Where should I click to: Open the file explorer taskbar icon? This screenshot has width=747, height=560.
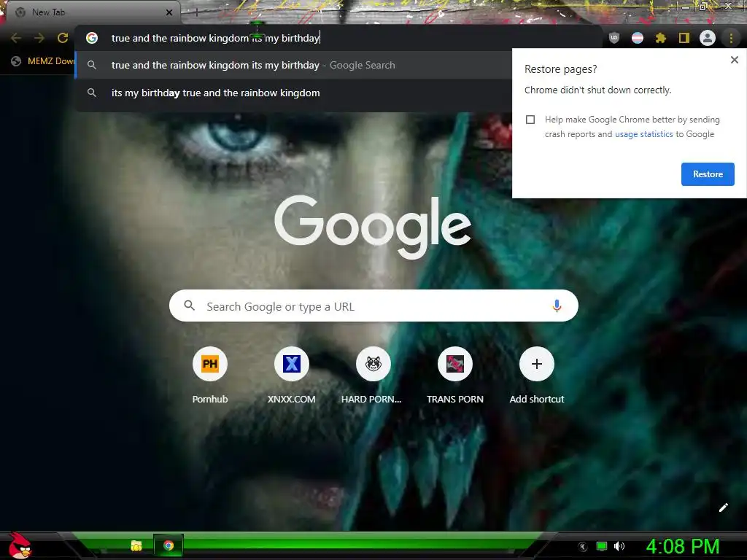(x=136, y=545)
